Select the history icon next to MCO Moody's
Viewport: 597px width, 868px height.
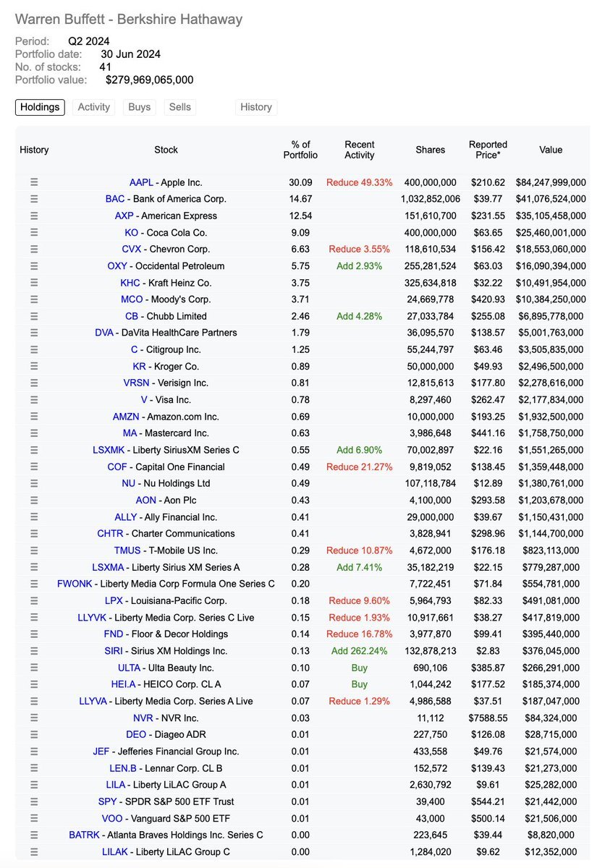(x=33, y=300)
